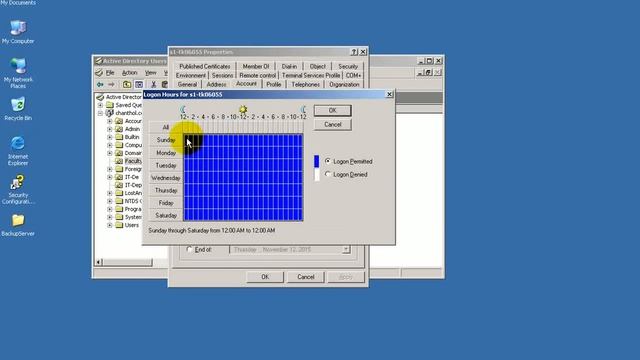
Task: Select the Monday row header
Action: tap(165, 153)
